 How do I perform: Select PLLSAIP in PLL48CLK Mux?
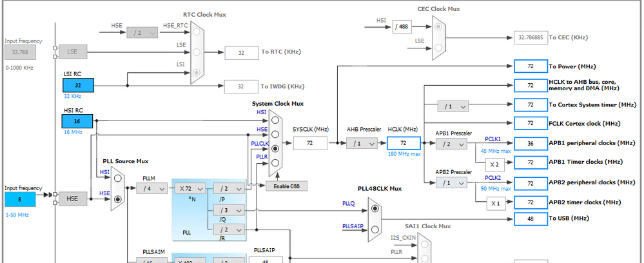[375, 229]
